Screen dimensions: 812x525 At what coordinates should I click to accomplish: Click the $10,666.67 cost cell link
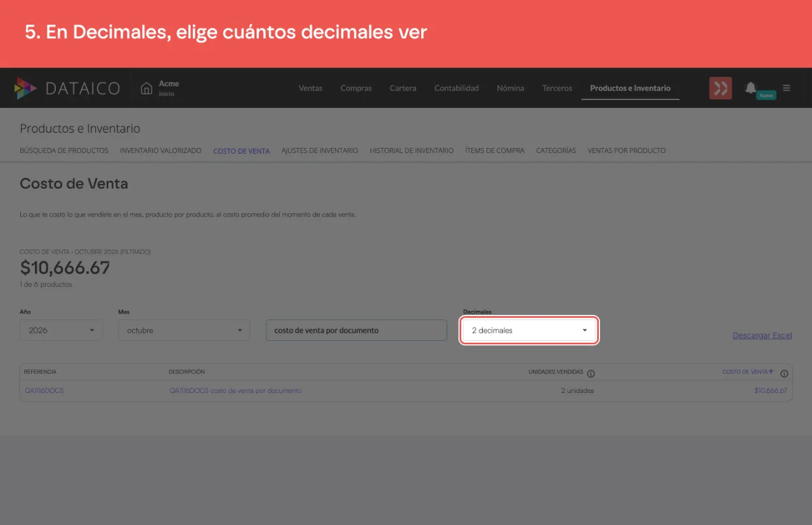(x=771, y=390)
